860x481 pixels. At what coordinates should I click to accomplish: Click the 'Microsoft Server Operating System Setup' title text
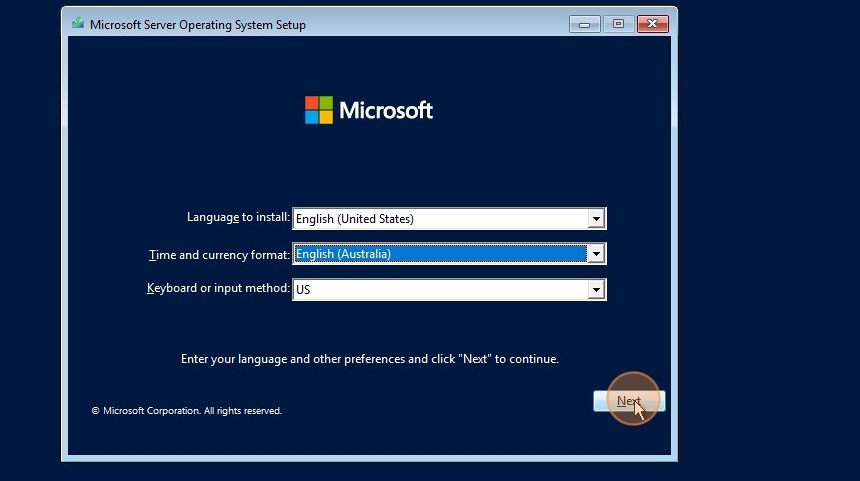click(197, 25)
